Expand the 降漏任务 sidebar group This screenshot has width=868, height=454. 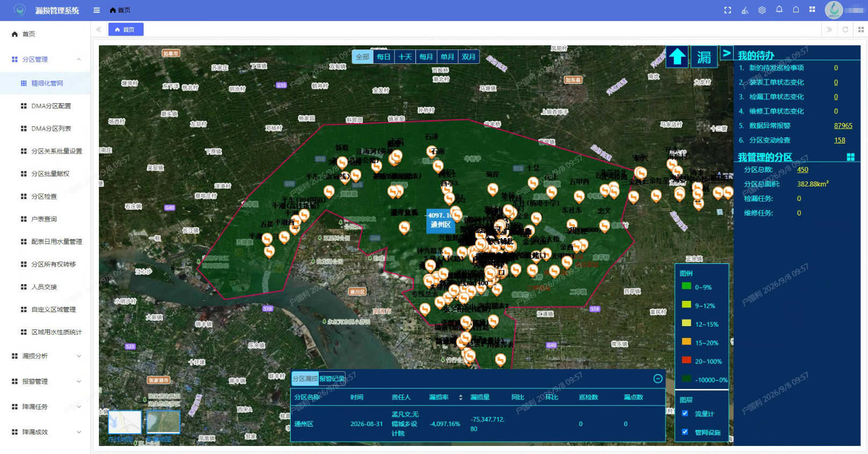click(45, 407)
